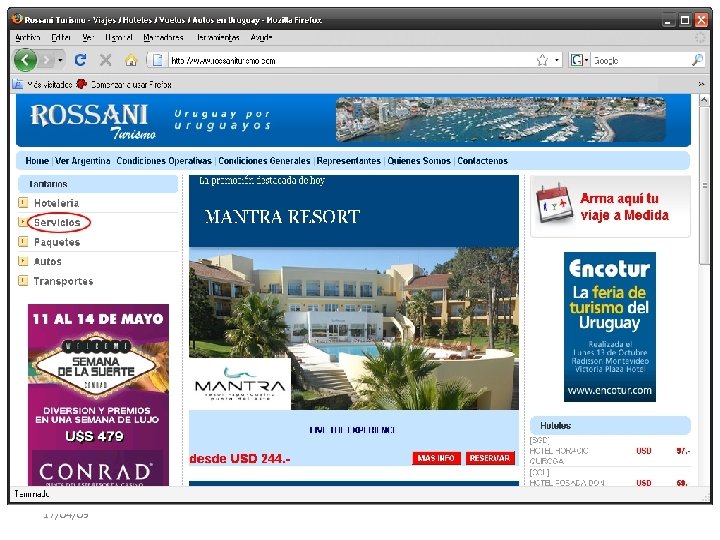Expand the Servicios arrow icon

coord(22,222)
